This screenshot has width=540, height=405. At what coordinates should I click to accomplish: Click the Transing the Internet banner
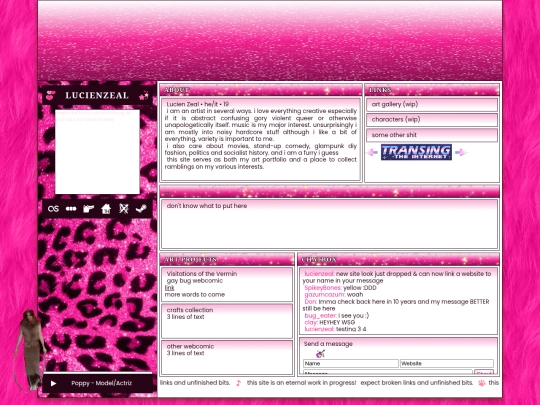pos(416,152)
